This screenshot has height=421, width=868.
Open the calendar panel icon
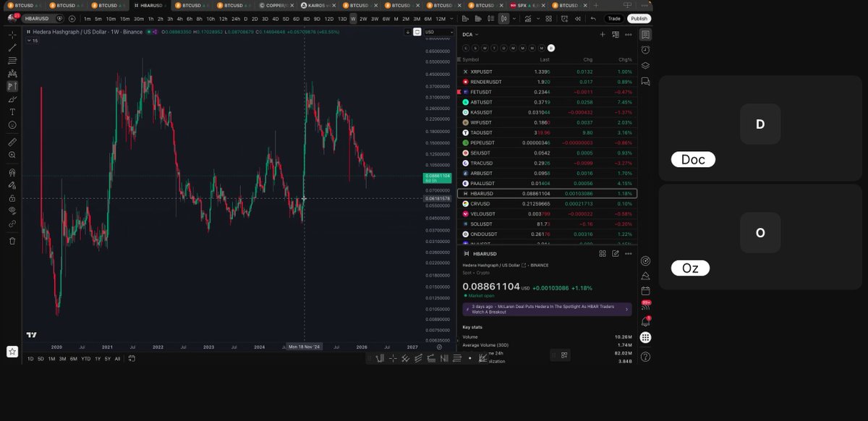click(x=645, y=291)
